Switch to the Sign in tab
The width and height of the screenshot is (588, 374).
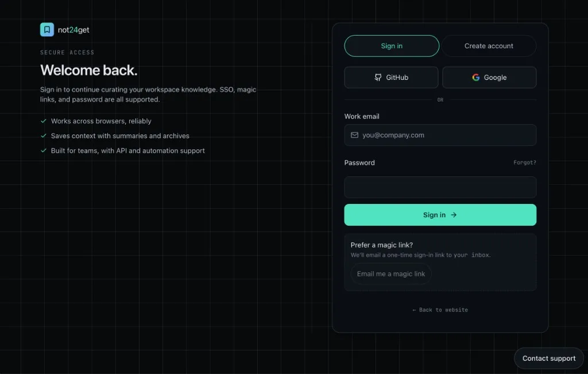(392, 46)
